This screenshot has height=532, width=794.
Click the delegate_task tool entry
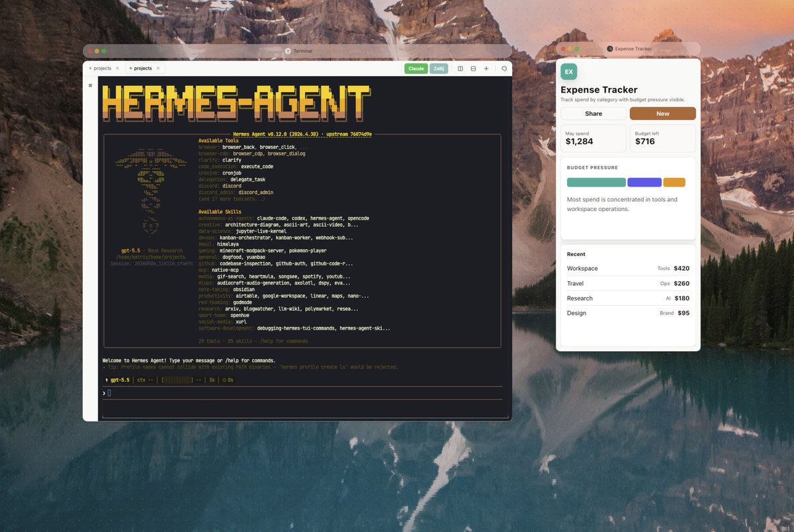coord(247,179)
